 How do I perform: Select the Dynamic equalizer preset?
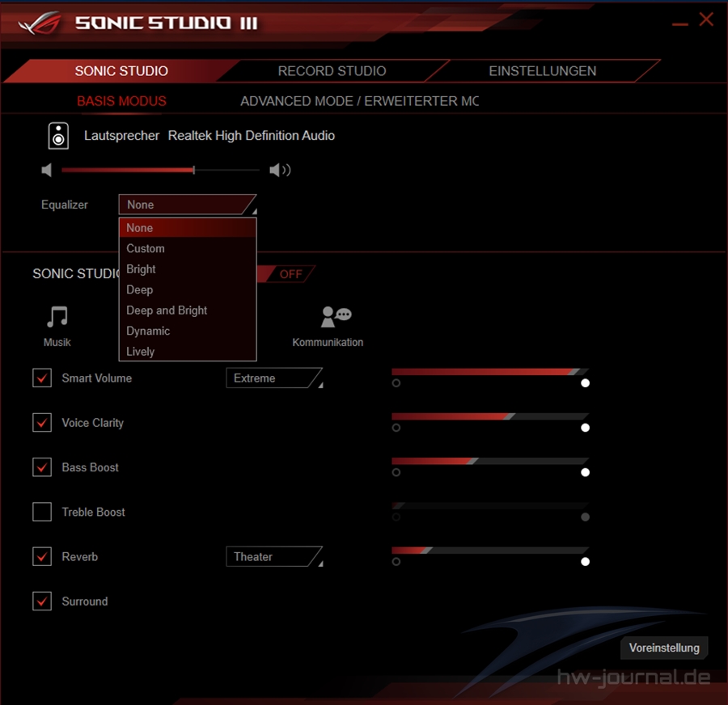188,331
